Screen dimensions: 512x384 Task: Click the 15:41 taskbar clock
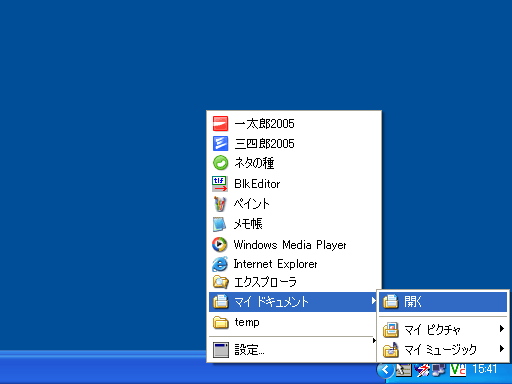click(x=485, y=369)
